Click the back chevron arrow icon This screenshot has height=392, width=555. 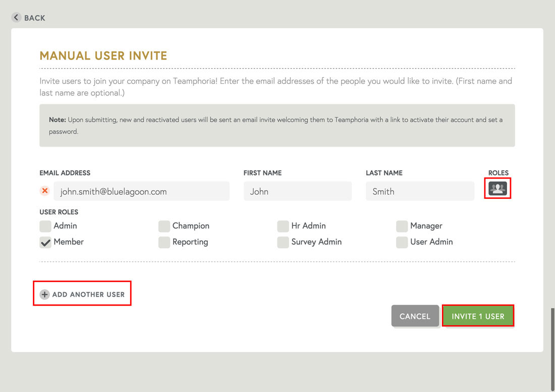(16, 17)
